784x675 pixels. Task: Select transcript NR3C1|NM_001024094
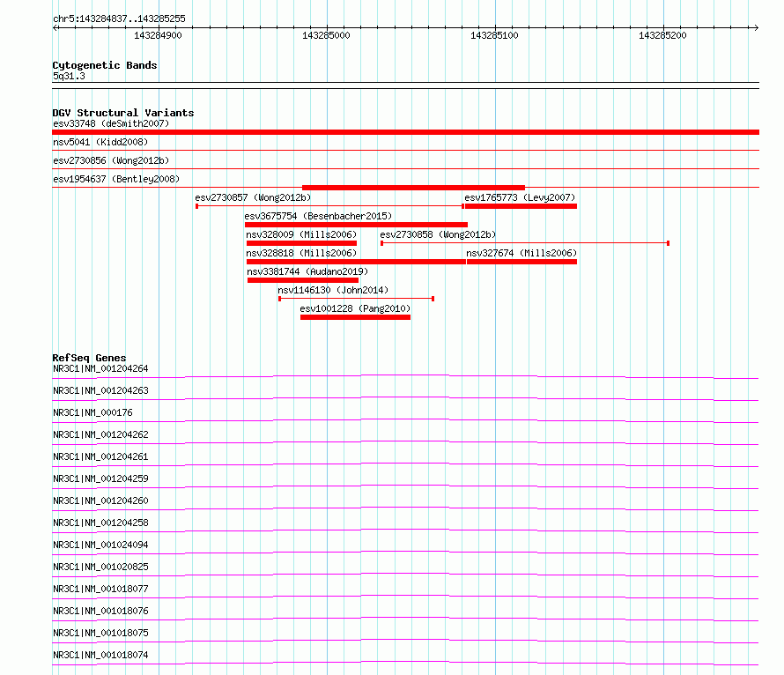tap(100, 545)
